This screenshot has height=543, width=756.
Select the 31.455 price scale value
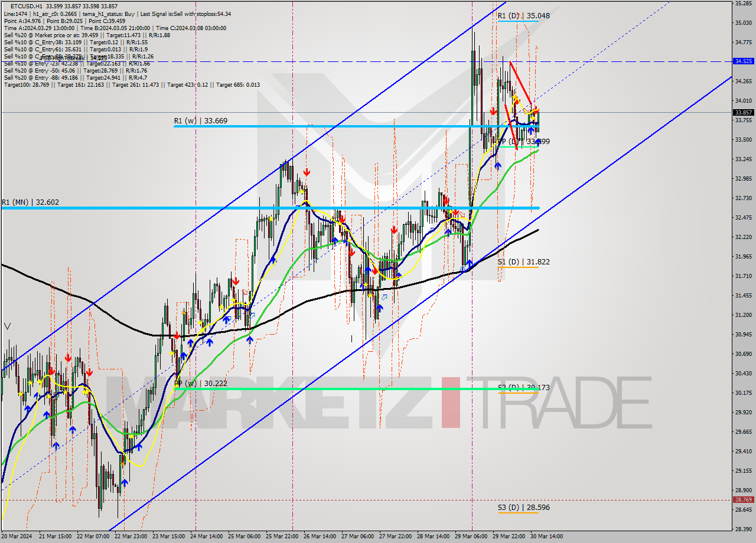tap(743, 296)
